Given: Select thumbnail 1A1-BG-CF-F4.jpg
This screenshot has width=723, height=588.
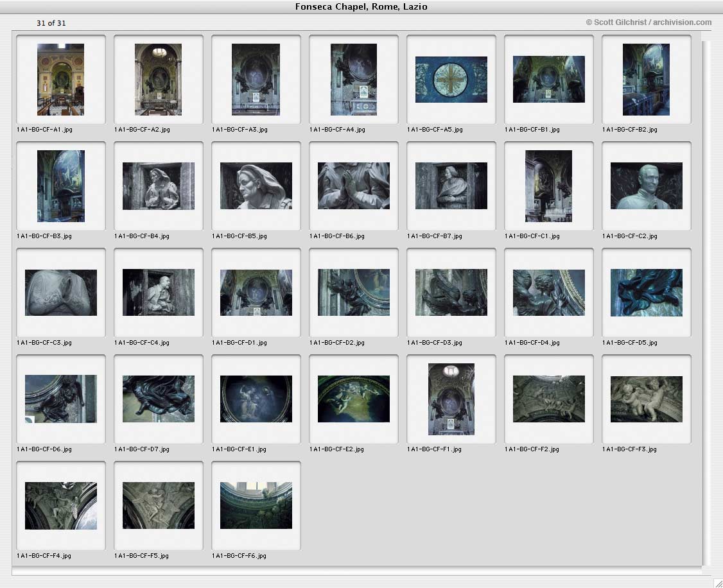Looking at the screenshot, I should coord(61,506).
